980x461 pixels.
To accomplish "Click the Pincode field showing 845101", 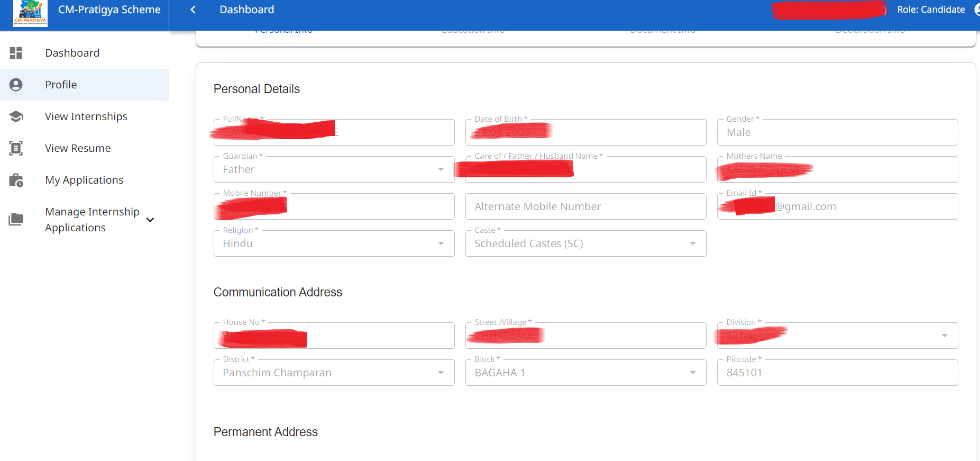I will tap(837, 373).
